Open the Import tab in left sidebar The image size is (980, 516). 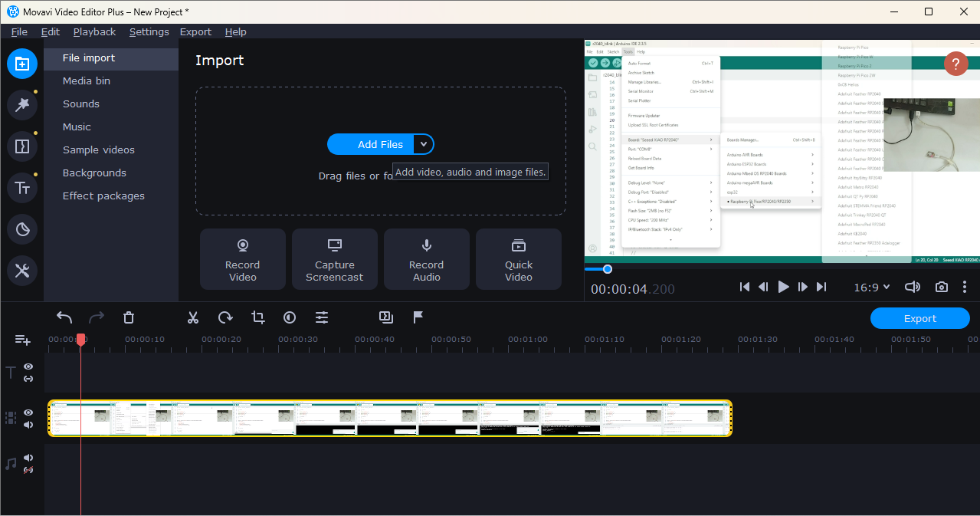(x=22, y=64)
